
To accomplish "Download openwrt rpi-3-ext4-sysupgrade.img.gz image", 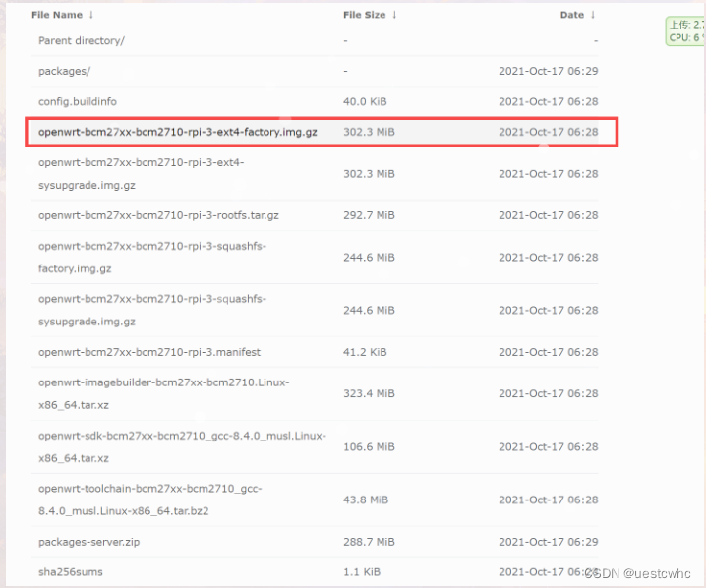I will [x=141, y=174].
